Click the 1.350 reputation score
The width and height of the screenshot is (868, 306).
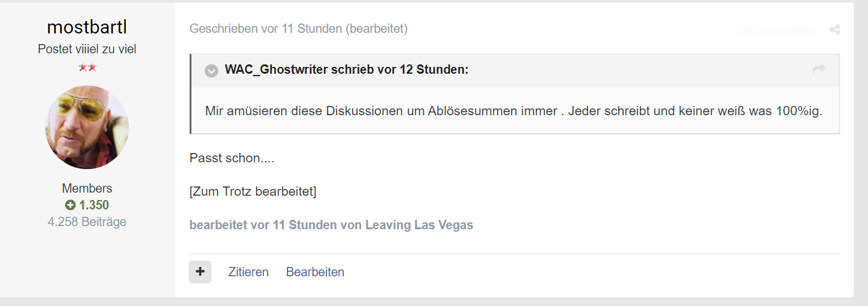[94, 205]
